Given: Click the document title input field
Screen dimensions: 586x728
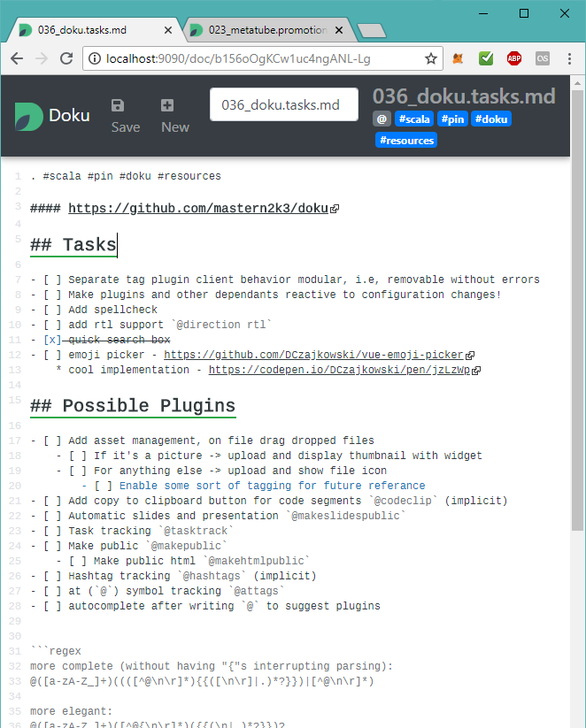Looking at the screenshot, I should 284,104.
